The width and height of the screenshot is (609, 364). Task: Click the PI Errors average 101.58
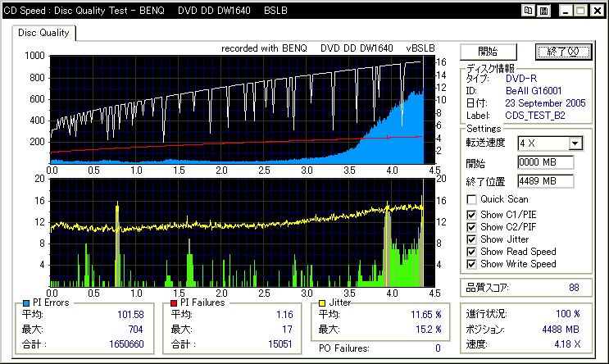pyautogui.click(x=130, y=315)
